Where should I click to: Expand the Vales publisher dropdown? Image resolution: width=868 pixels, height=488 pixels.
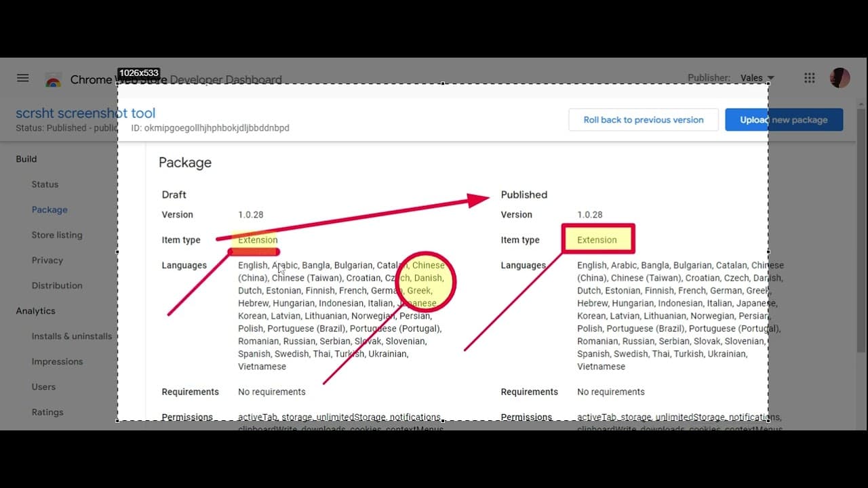(x=757, y=78)
